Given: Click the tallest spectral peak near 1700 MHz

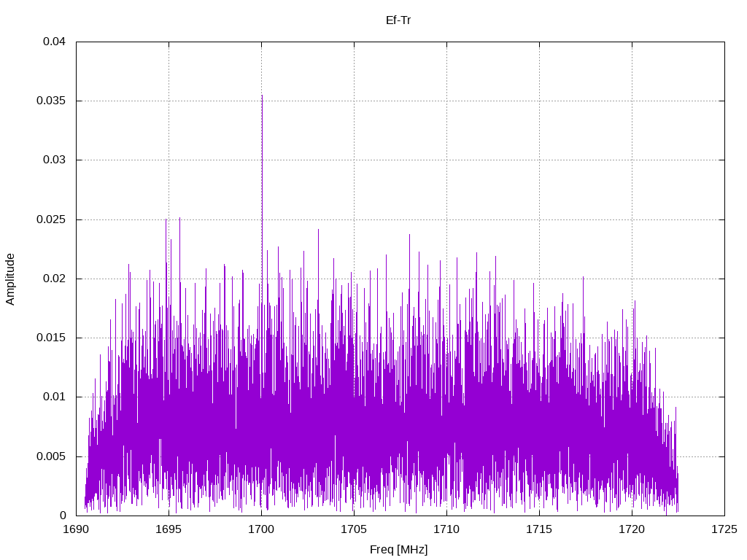Looking at the screenshot, I should (262, 96).
